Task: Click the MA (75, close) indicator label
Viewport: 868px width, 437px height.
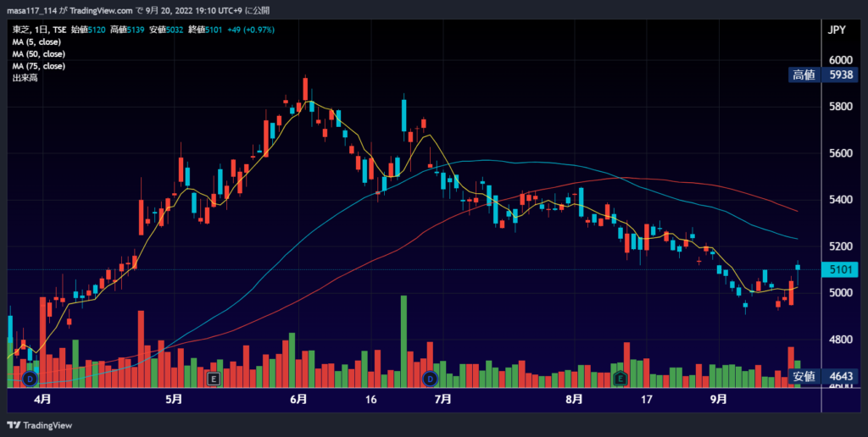Action: (39, 66)
